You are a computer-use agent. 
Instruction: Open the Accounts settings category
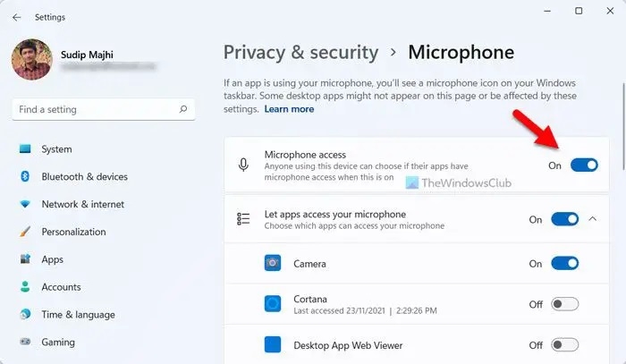point(61,287)
